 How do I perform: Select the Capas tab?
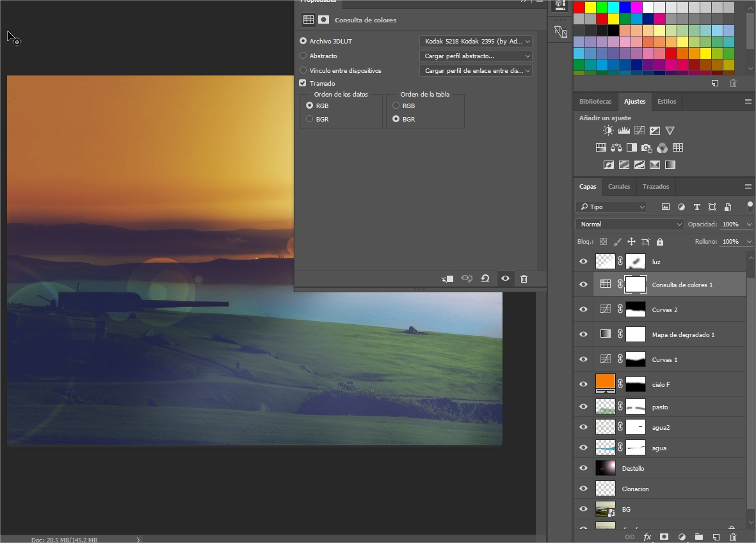click(588, 187)
